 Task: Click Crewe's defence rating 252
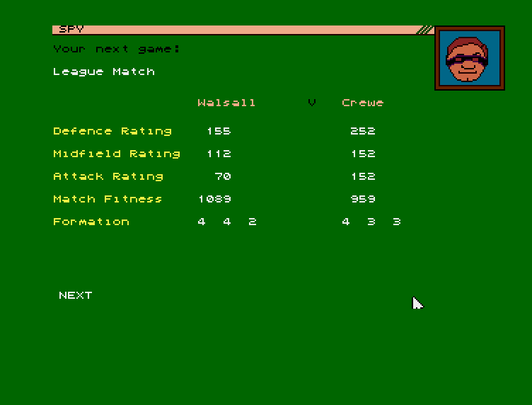(363, 131)
